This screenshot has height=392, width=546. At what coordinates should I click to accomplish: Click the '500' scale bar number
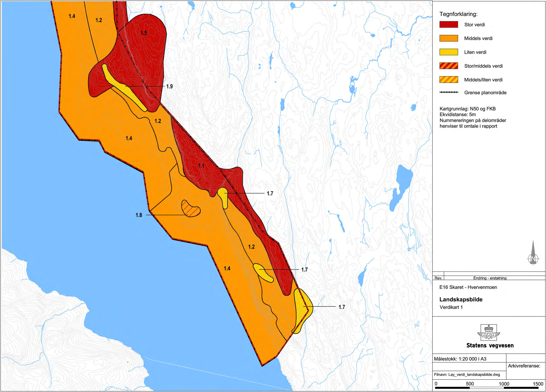coord(470,384)
